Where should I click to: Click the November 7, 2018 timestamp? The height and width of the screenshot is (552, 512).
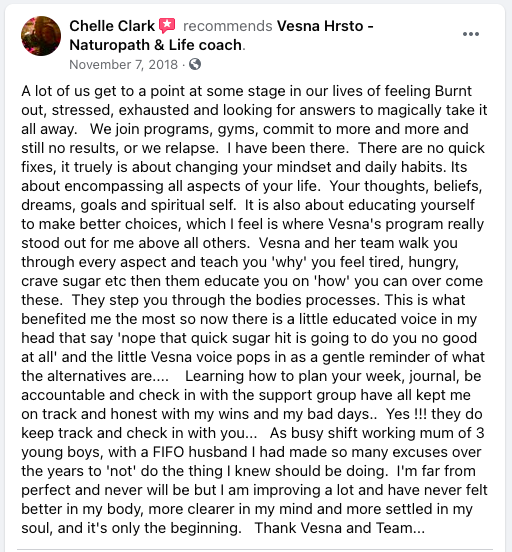[124, 65]
